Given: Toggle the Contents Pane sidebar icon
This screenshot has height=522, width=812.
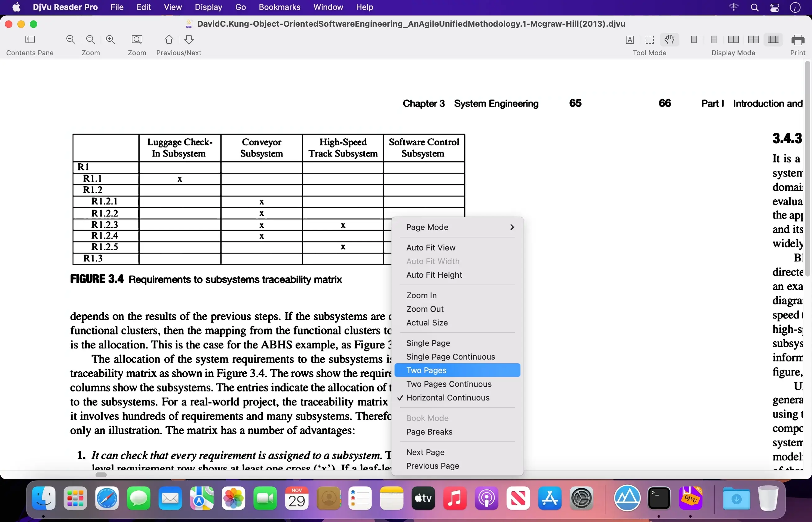Looking at the screenshot, I should tap(30, 40).
